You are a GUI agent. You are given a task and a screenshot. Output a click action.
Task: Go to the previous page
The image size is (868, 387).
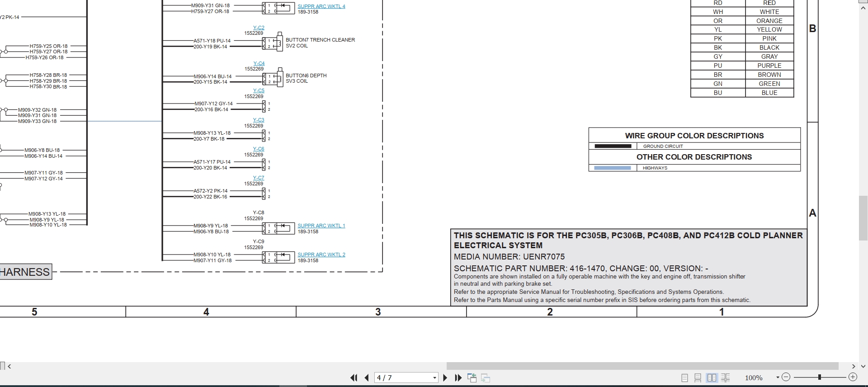click(x=367, y=378)
